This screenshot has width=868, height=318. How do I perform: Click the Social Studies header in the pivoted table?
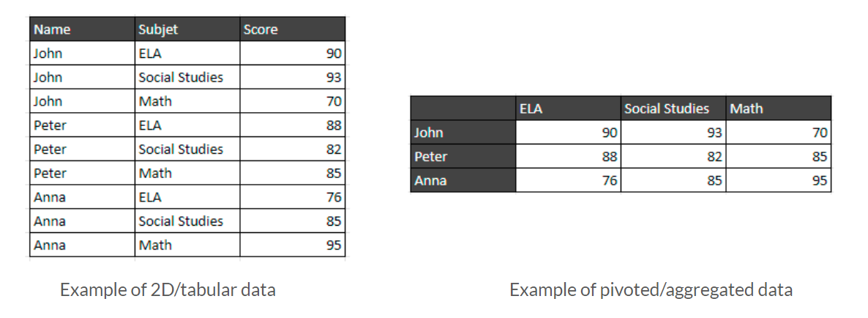[672, 108]
